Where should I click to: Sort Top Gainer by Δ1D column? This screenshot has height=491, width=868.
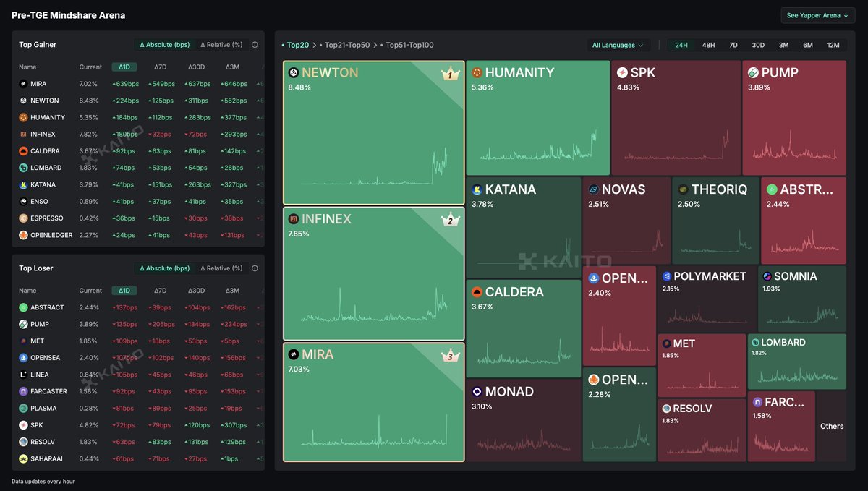[x=124, y=67]
